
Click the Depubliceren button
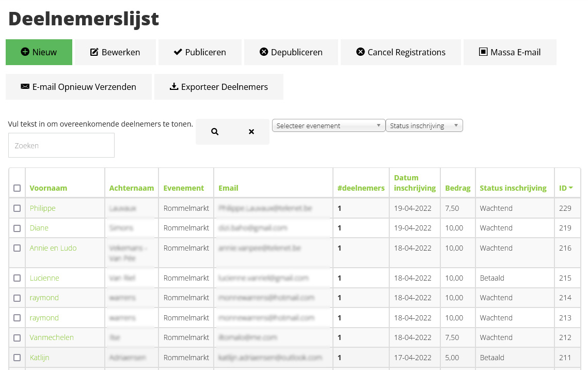pos(291,52)
